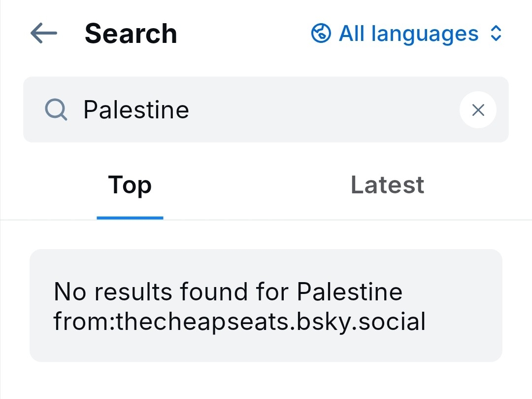Screen dimensions: 532x399
Task: Click the blue underline beneath Top
Action: [x=130, y=218]
